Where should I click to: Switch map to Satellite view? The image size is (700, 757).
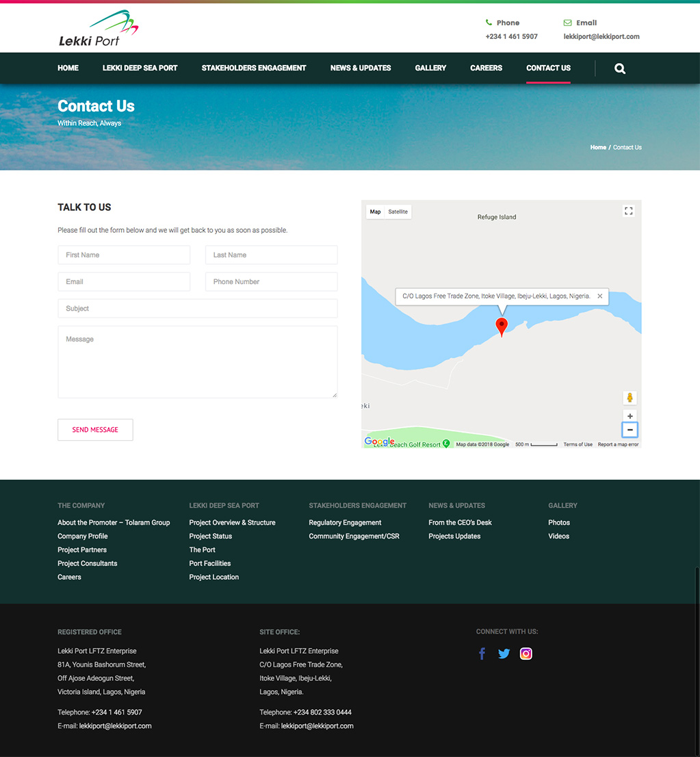[x=398, y=212]
